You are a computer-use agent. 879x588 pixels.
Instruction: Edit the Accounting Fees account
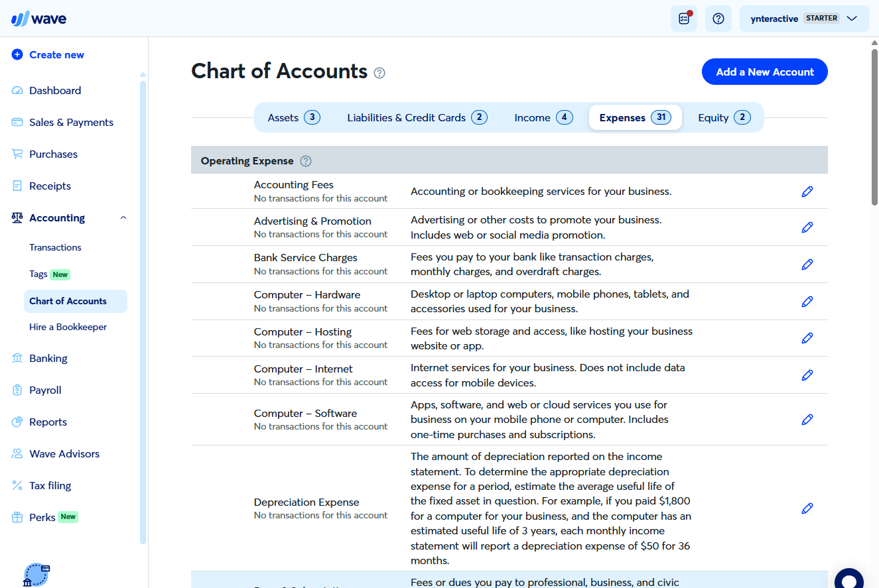click(x=807, y=192)
